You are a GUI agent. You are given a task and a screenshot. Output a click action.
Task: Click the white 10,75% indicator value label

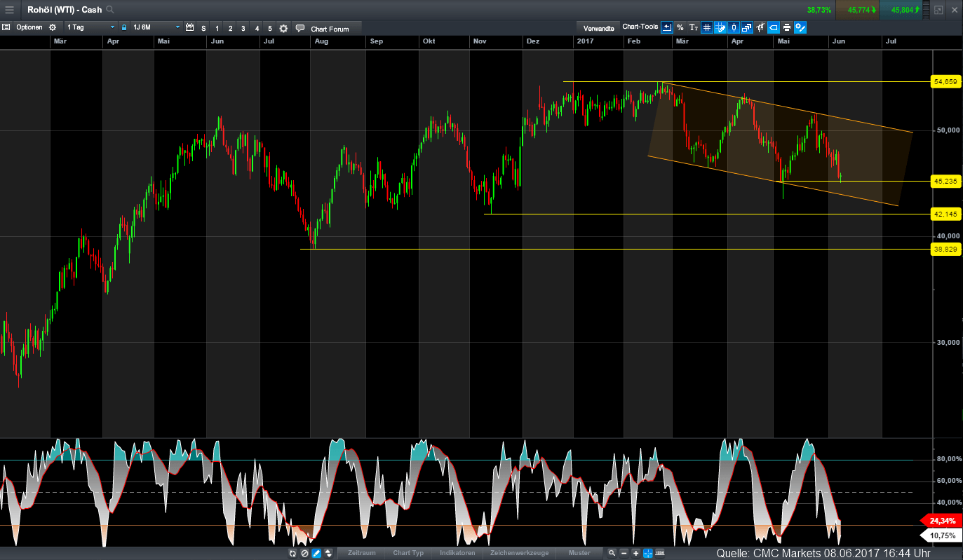942,535
